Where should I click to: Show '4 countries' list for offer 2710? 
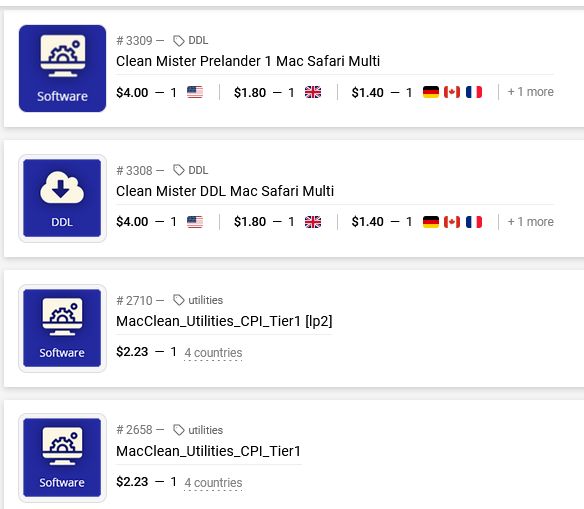[x=213, y=353]
